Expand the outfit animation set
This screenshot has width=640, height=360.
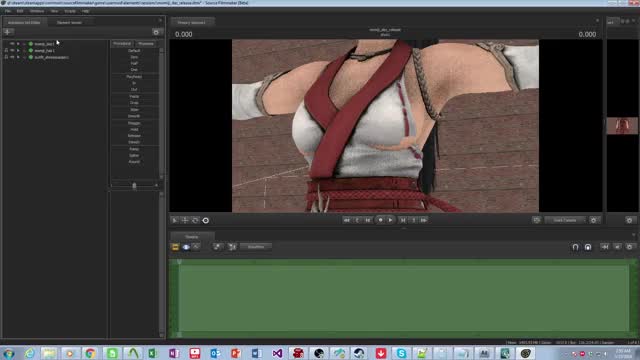(x=18, y=57)
